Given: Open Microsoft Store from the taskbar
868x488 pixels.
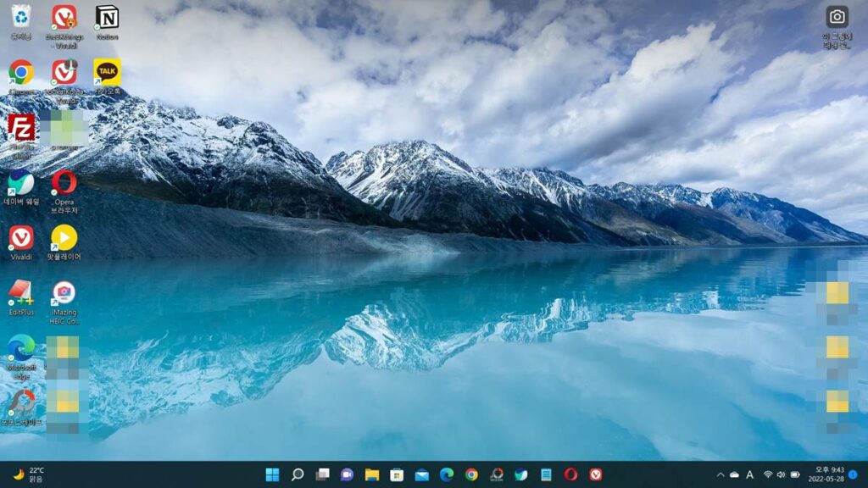Looking at the screenshot, I should tap(397, 474).
